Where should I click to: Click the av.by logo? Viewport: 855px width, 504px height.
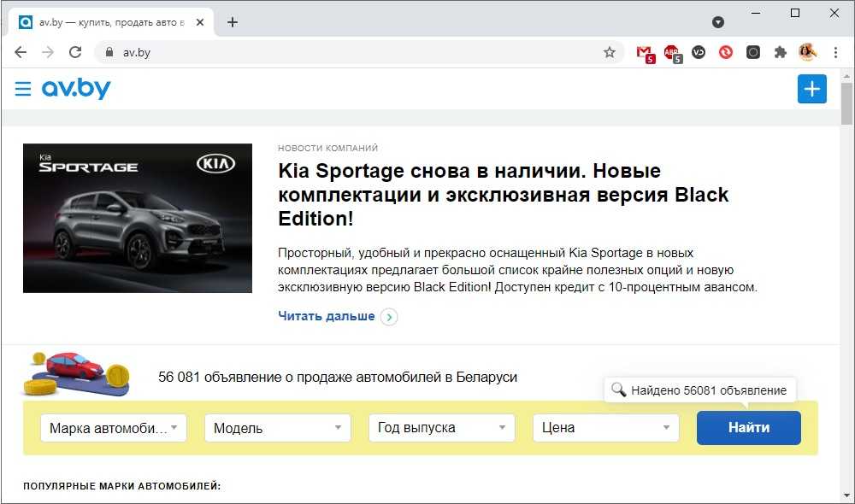coord(76,88)
